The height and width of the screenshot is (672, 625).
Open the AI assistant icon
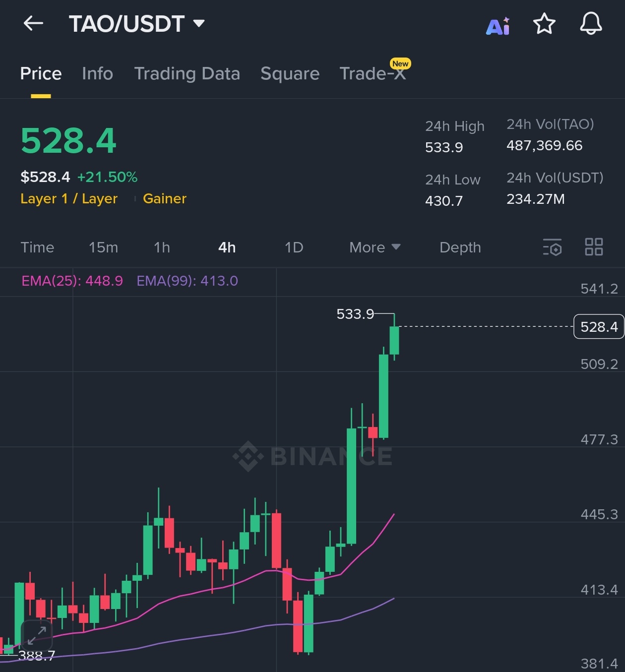click(x=498, y=26)
